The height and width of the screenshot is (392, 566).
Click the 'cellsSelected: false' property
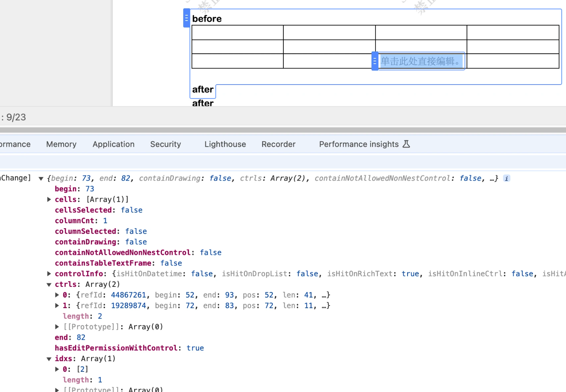click(x=99, y=210)
